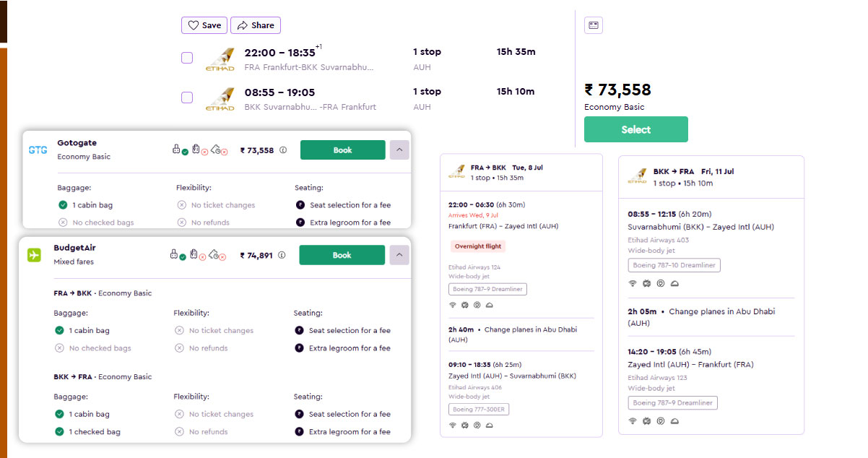Click the heart Save button
The height and width of the screenshot is (458, 868).
click(204, 25)
